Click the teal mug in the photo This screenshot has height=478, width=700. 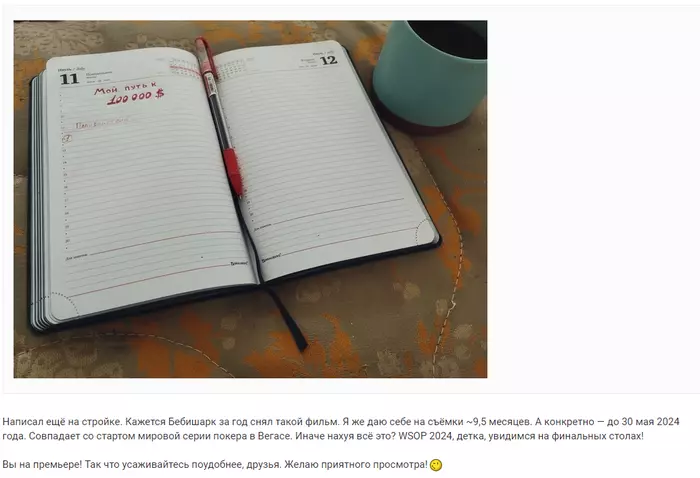coord(430,73)
